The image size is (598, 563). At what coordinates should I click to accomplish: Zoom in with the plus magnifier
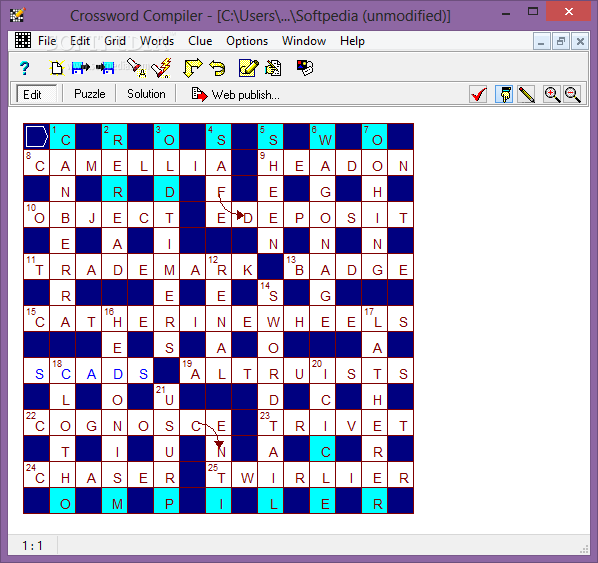[552, 94]
